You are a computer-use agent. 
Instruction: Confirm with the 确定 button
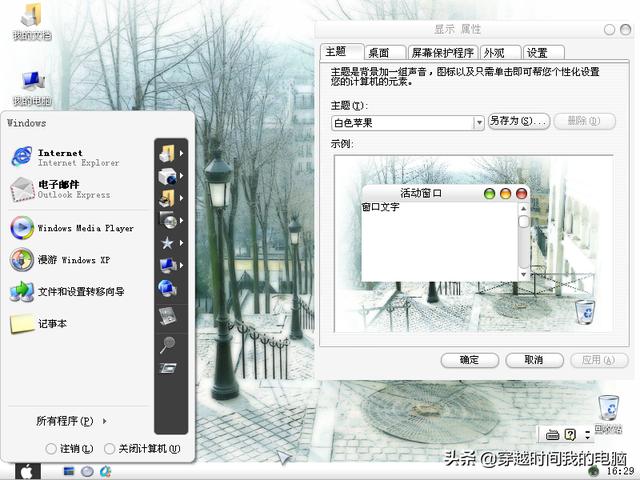pyautogui.click(x=469, y=360)
